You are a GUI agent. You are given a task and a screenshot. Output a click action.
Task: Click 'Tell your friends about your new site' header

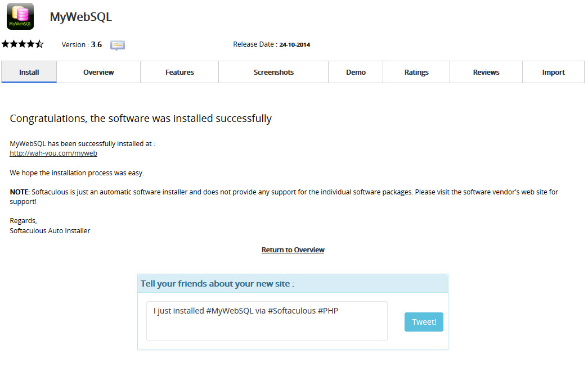tap(218, 284)
